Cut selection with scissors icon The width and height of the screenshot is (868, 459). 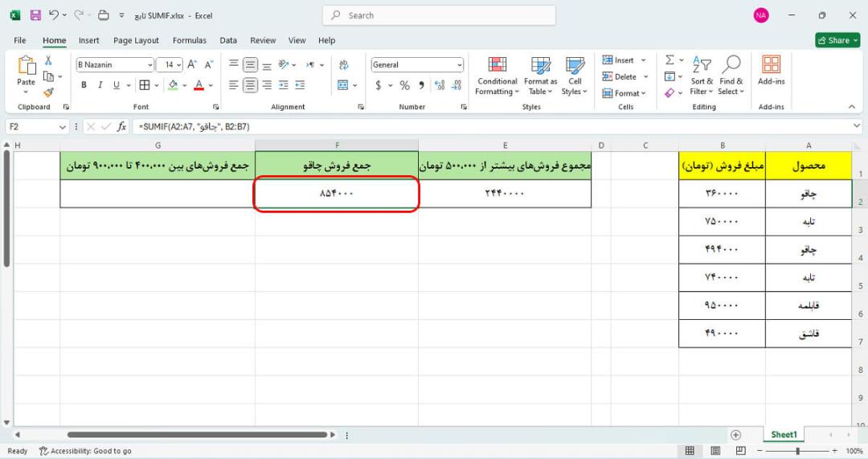[x=48, y=60]
